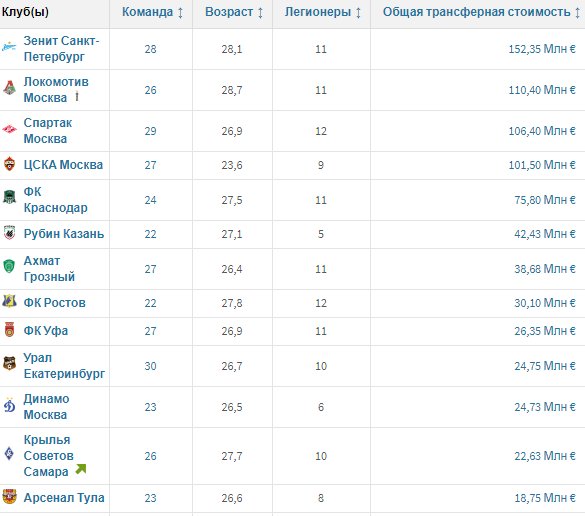The height and width of the screenshot is (516, 585).
Task: Click Krylia Sovetov's value 22,63 Млн €
Action: coord(545,456)
